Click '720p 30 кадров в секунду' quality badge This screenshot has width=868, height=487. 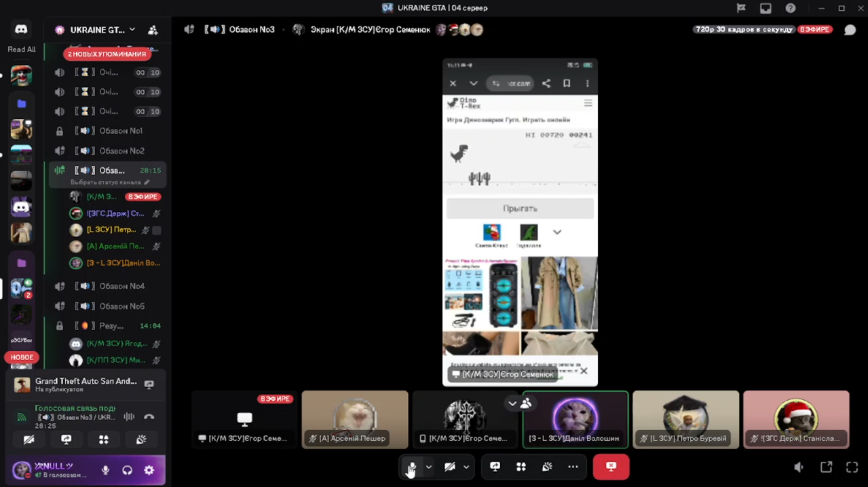[743, 30]
